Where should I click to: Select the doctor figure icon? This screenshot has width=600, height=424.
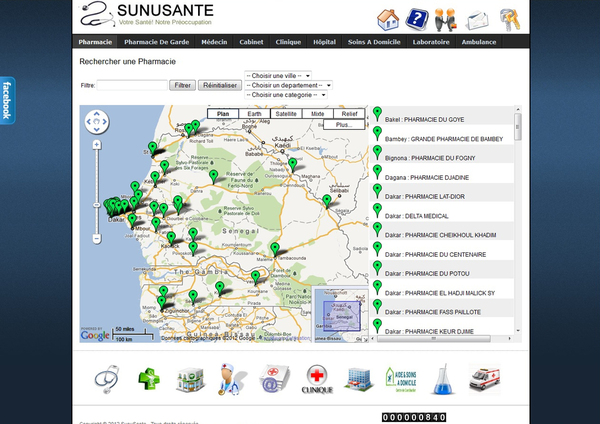click(x=232, y=379)
